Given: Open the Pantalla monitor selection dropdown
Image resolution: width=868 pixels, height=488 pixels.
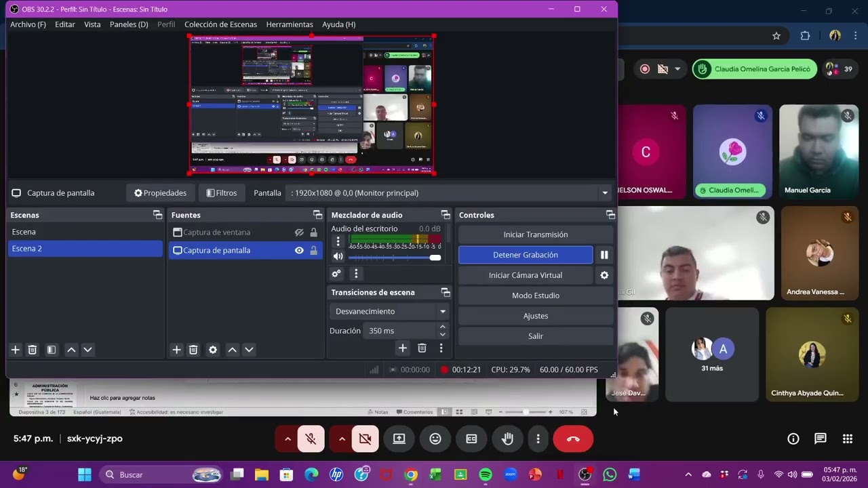Looking at the screenshot, I should (449, 193).
